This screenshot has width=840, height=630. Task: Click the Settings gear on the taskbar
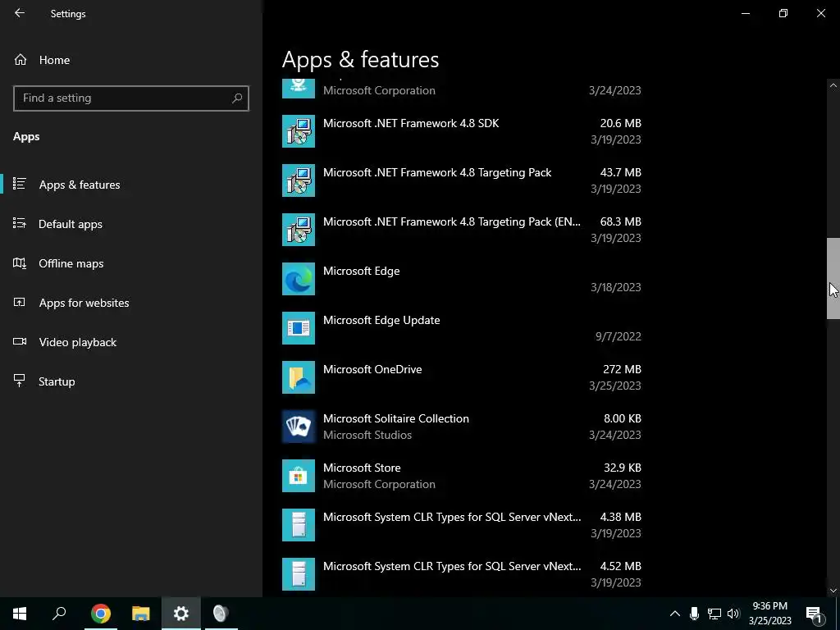click(181, 614)
